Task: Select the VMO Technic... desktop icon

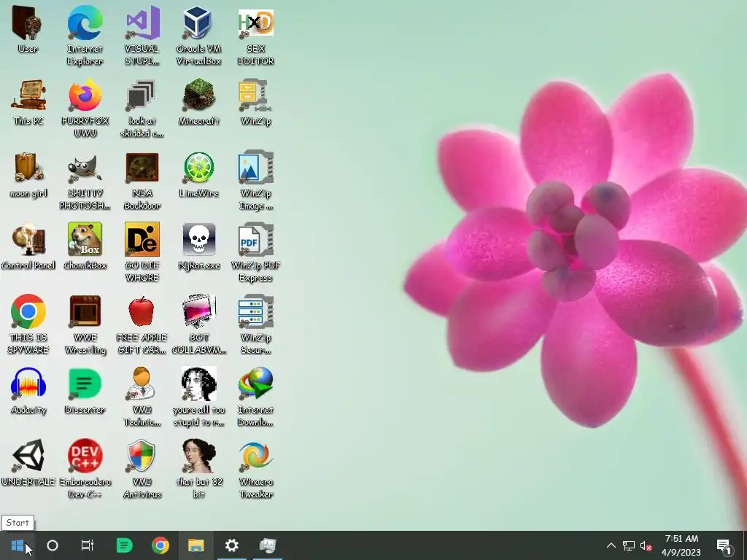Action: coord(142,384)
